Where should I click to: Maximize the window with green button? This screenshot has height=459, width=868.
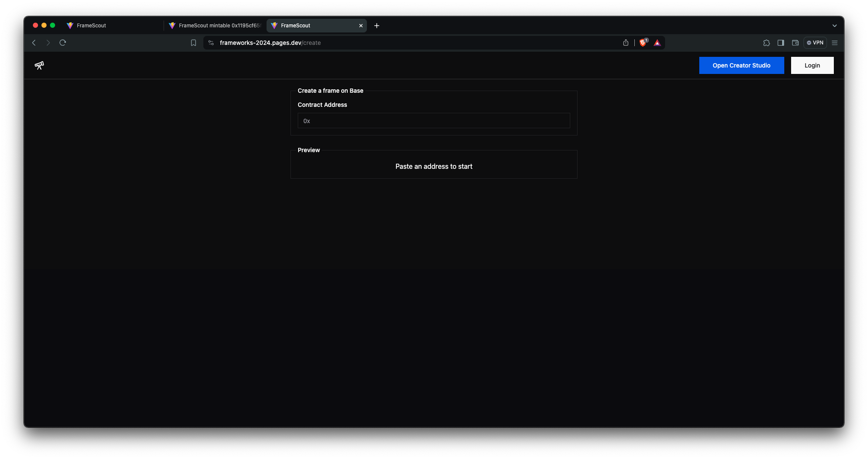(53, 26)
